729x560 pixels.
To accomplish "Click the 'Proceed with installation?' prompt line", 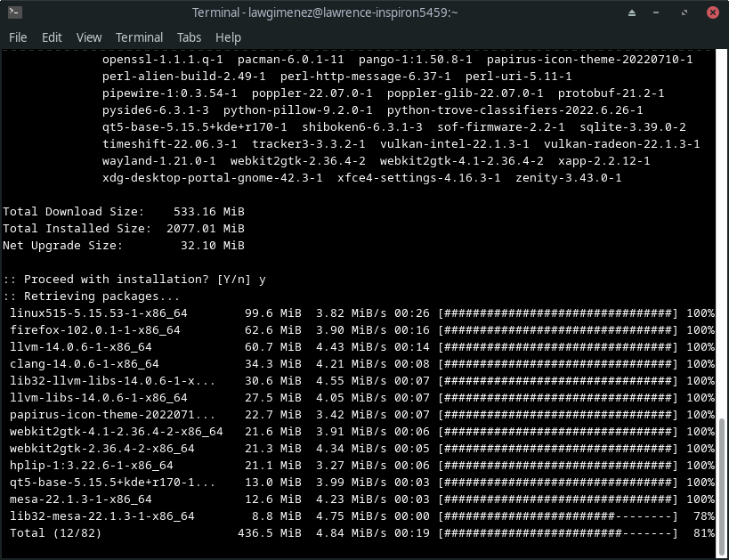I will (x=134, y=279).
